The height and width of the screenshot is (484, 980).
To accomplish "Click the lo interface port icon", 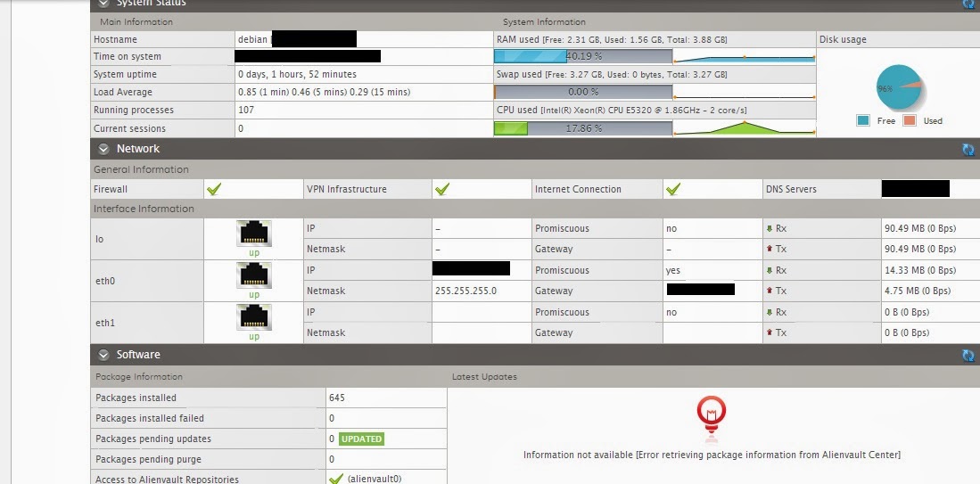I will pos(254,234).
